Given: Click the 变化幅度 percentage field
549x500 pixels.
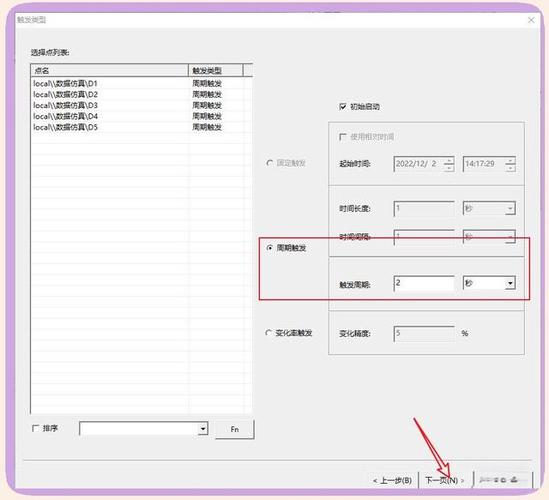Looking at the screenshot, I should click(x=424, y=334).
